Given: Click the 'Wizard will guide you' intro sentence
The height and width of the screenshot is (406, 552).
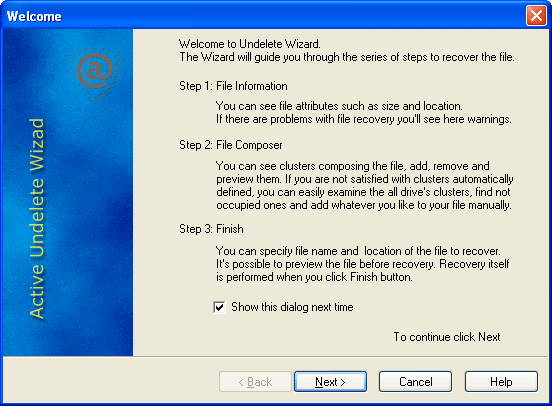Looking at the screenshot, I should (347, 57).
